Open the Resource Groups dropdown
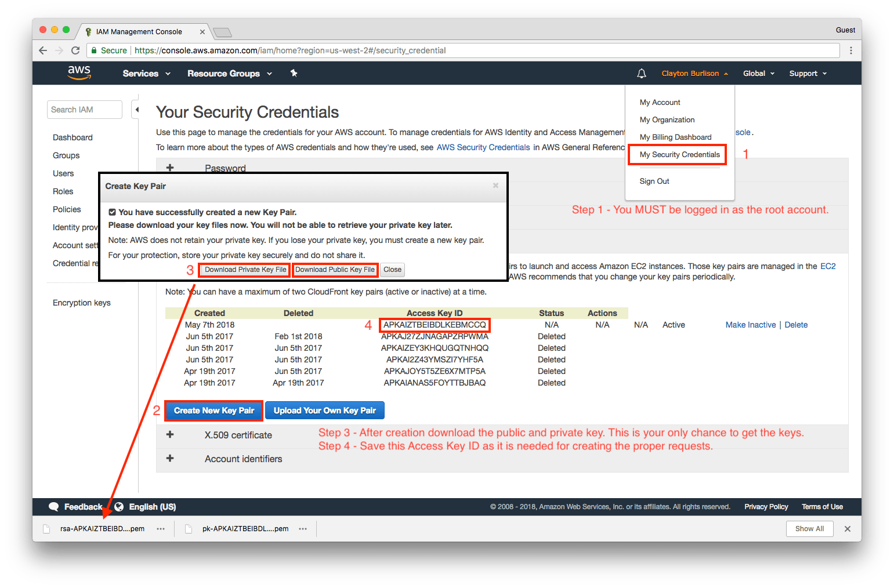This screenshot has width=894, height=588. click(x=230, y=74)
